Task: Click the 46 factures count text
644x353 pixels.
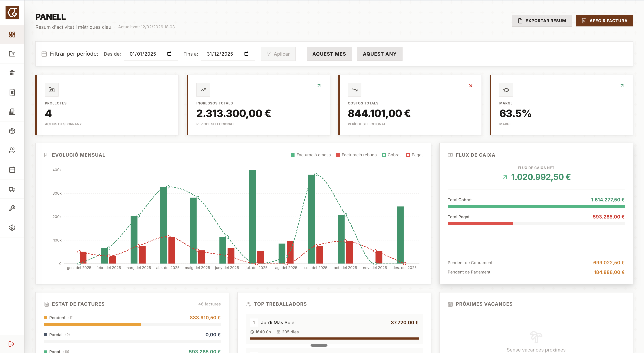Action: 210,304
